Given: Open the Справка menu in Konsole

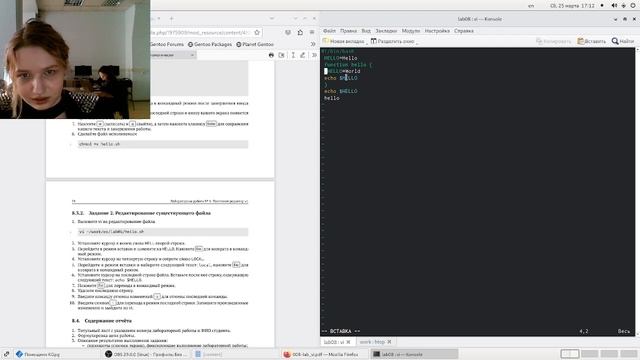Looking at the screenshot, I should (x=464, y=31).
